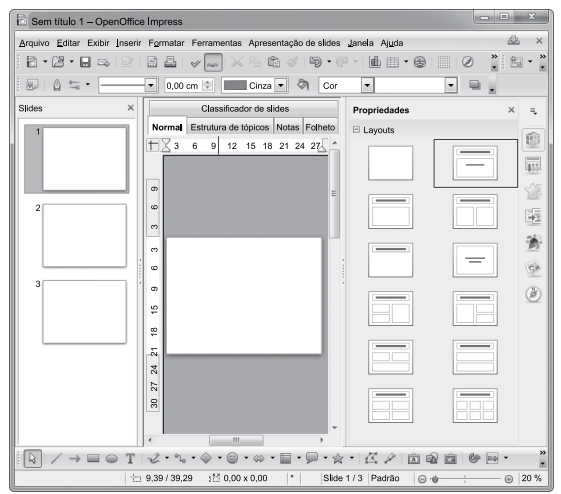Click the Cinza gray color swatch
The width and height of the screenshot is (561, 494).
[235, 85]
